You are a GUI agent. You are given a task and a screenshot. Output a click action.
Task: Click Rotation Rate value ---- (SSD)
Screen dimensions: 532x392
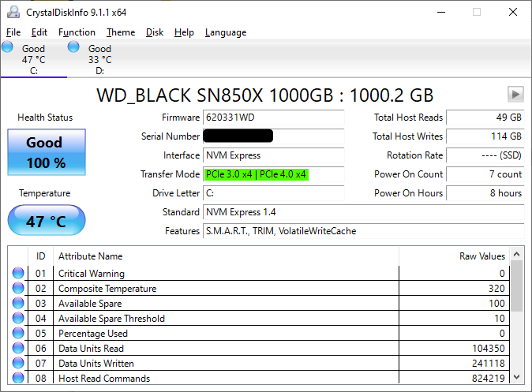(485, 155)
